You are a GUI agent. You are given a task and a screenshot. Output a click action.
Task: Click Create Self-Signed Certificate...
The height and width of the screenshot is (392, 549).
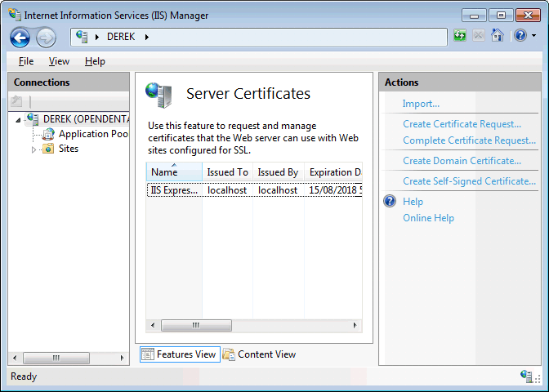469,181
